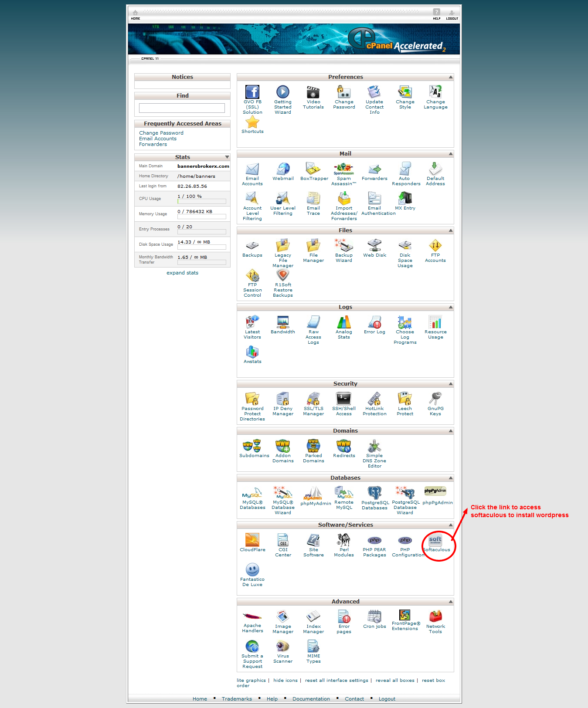Open the phpMyAdmin icon
This screenshot has height=708, width=588.
(313, 493)
